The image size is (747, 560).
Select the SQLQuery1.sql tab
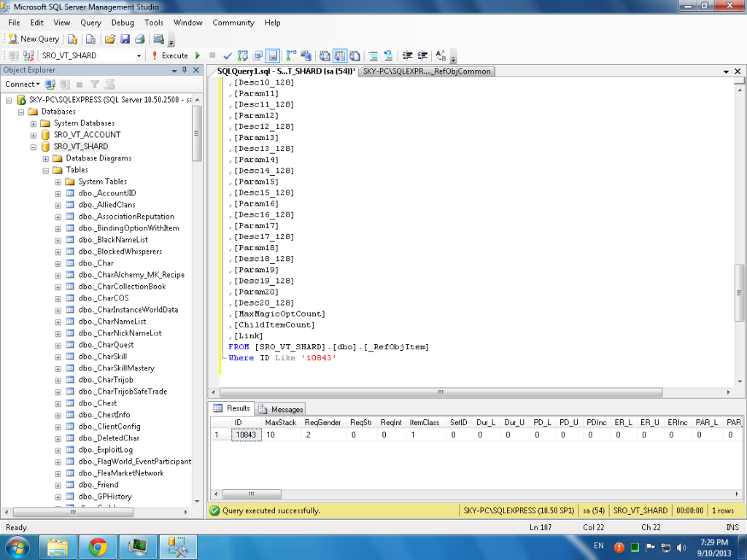286,71
